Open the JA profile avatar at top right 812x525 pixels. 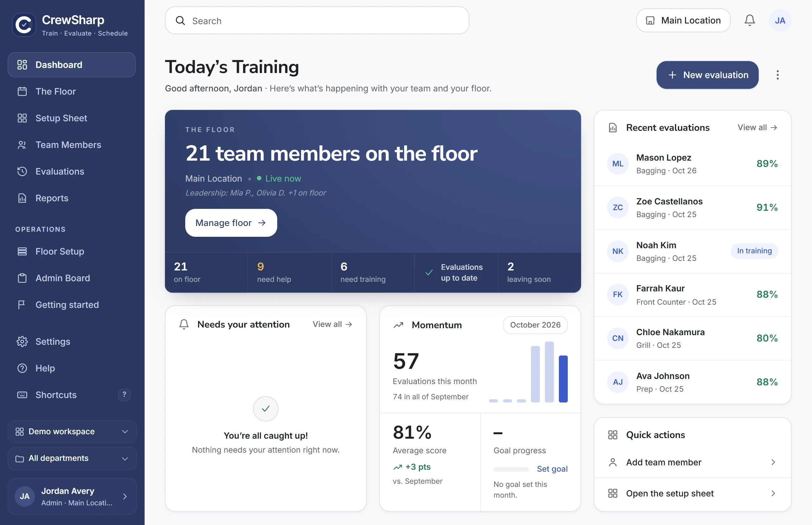pyautogui.click(x=780, y=20)
